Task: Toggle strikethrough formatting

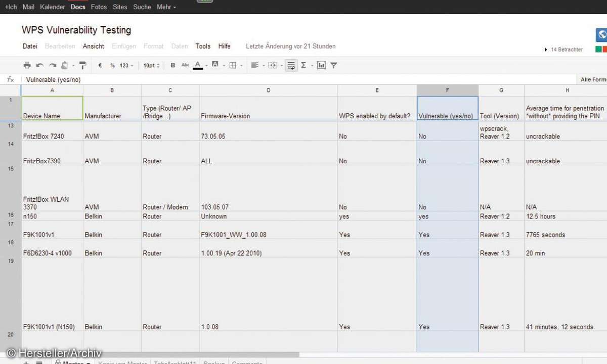Action: pyautogui.click(x=185, y=65)
